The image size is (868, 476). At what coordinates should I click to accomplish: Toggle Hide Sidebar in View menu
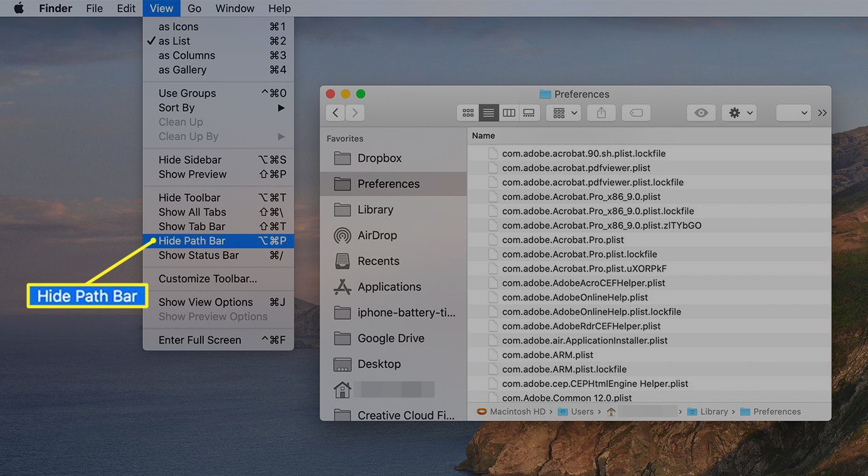(189, 160)
